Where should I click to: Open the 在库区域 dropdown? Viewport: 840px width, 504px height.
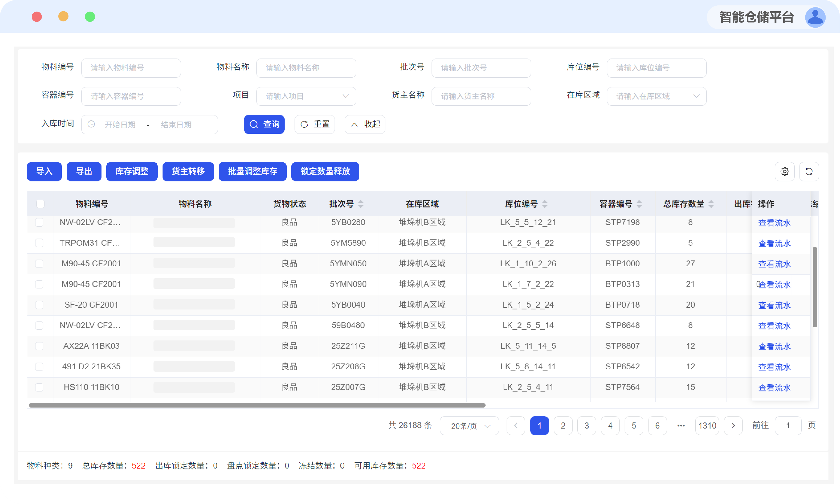(656, 96)
